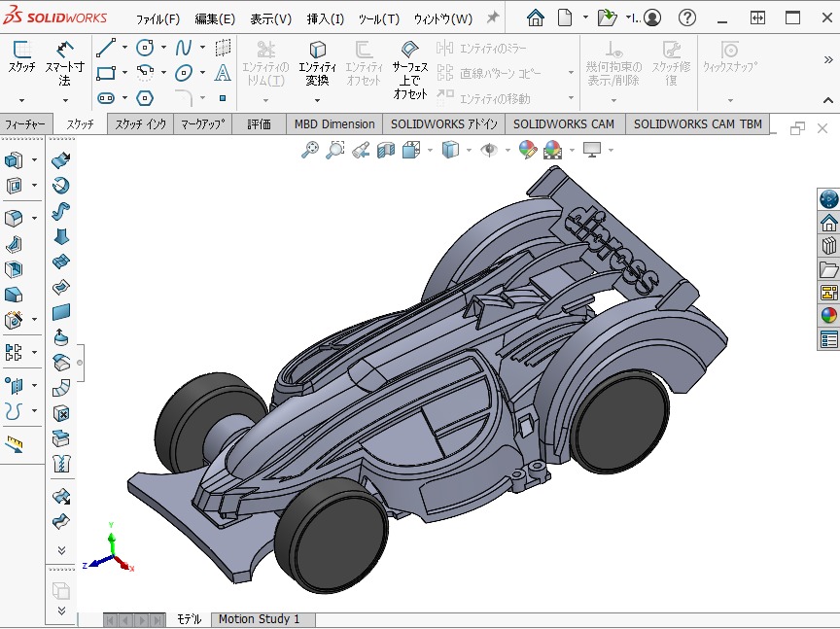Select the Polygon sketch tool
The image size is (840, 629).
145,98
